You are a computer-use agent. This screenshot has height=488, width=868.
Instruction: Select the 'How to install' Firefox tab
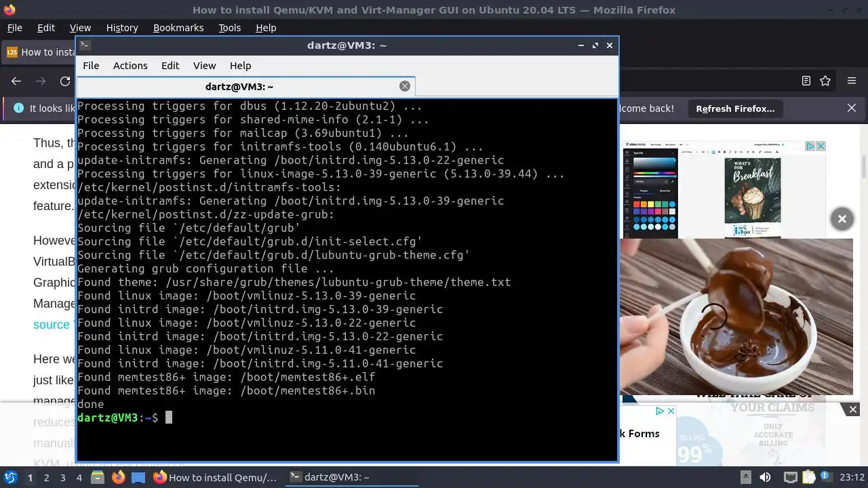tap(41, 52)
